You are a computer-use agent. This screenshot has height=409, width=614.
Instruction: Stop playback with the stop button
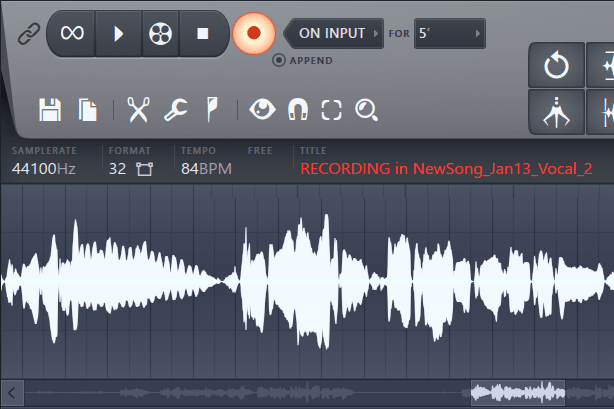[202, 33]
